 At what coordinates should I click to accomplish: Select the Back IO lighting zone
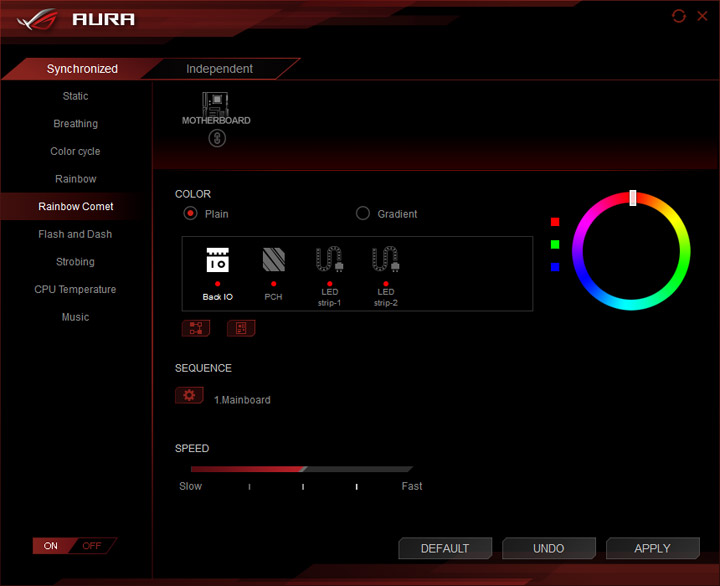point(218,275)
